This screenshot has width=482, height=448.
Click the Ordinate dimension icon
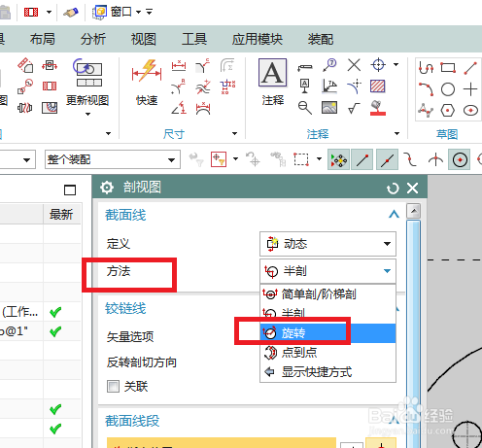click(227, 86)
